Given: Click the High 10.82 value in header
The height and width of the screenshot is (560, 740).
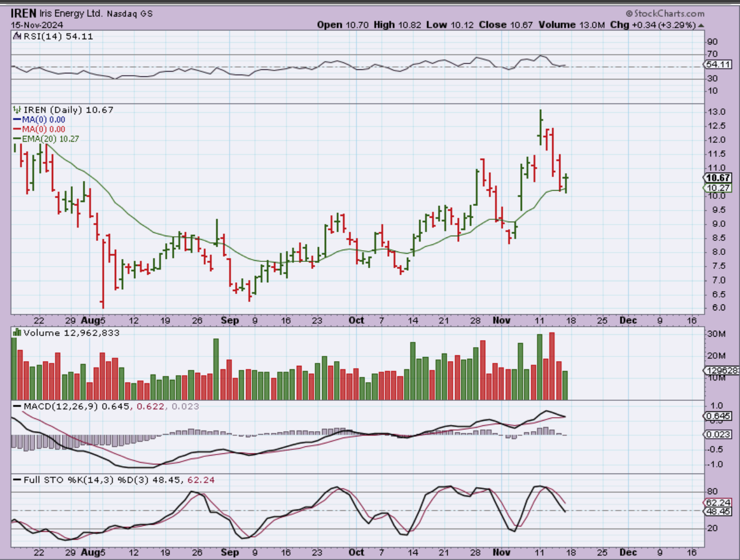Looking at the screenshot, I should 397,25.
